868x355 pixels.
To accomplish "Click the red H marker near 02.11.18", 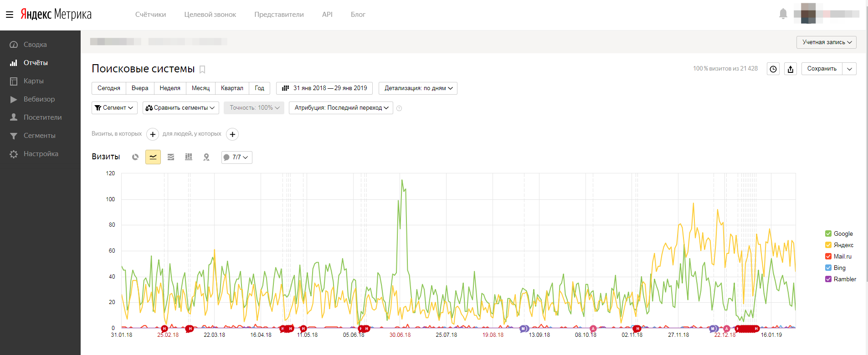I will pyautogui.click(x=637, y=329).
